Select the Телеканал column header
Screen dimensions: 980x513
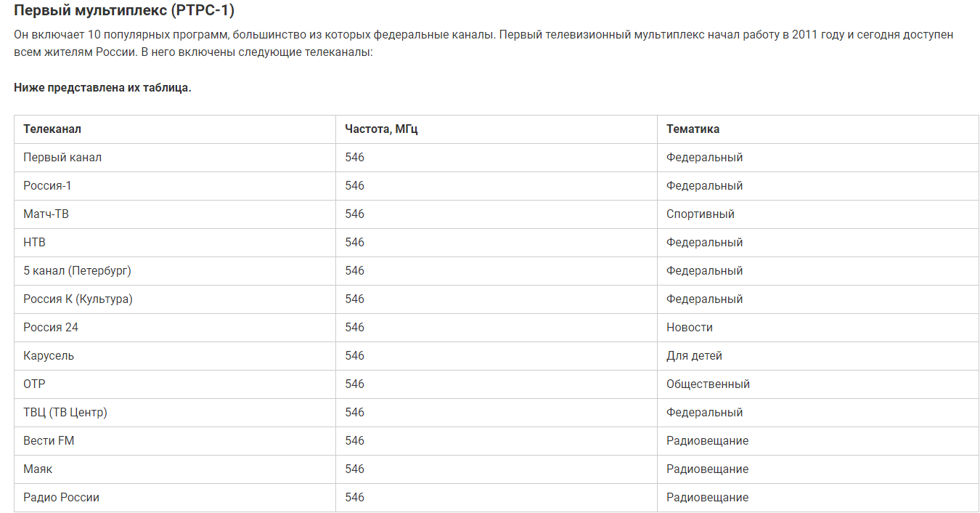click(175, 129)
